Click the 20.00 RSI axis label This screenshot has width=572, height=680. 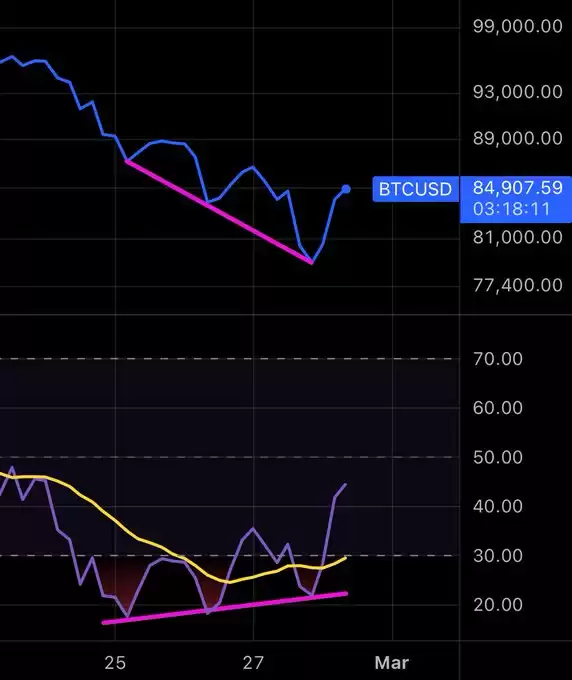coord(498,605)
